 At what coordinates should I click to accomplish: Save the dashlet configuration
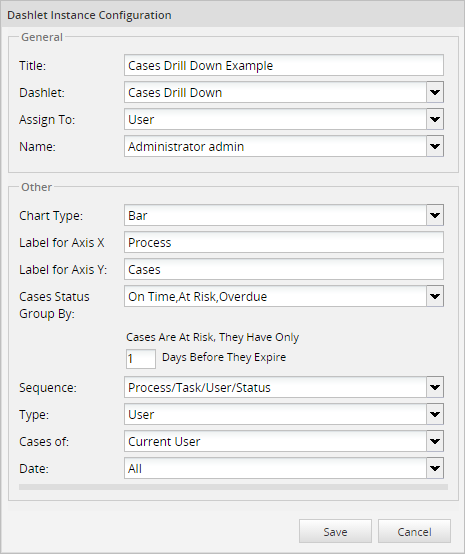click(x=335, y=531)
